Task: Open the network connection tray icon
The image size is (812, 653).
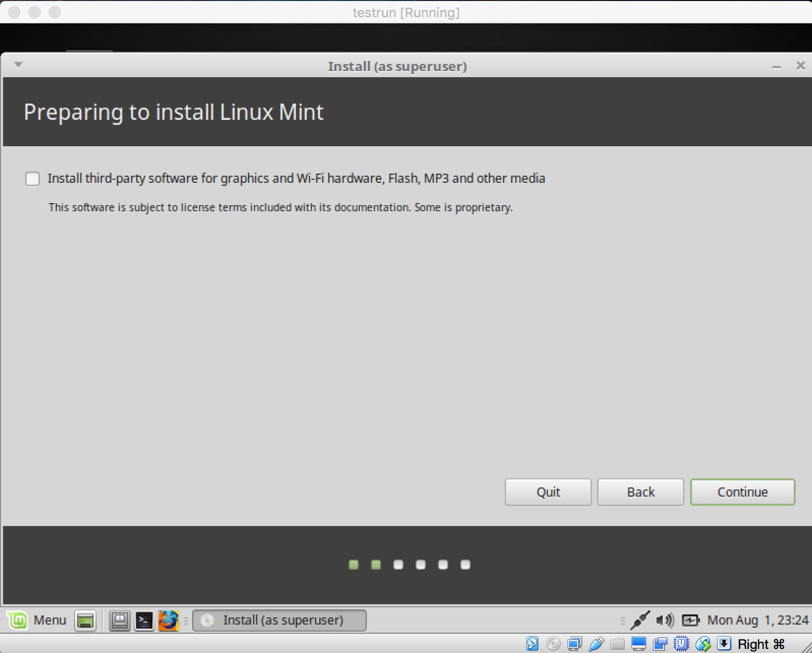Action: [640, 621]
